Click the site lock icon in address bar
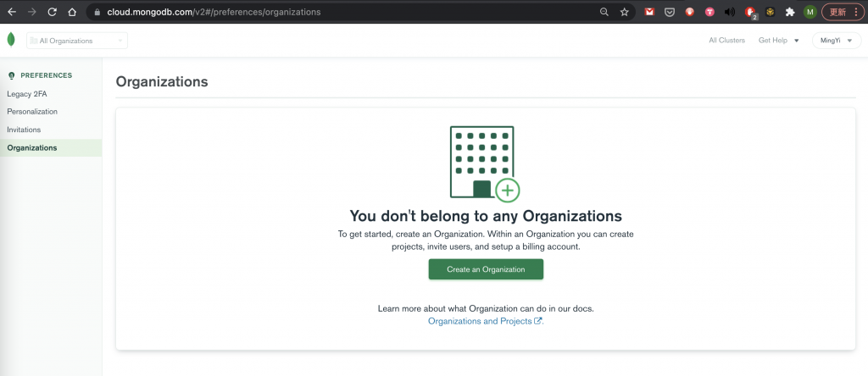The width and height of the screenshot is (868, 376). [97, 12]
